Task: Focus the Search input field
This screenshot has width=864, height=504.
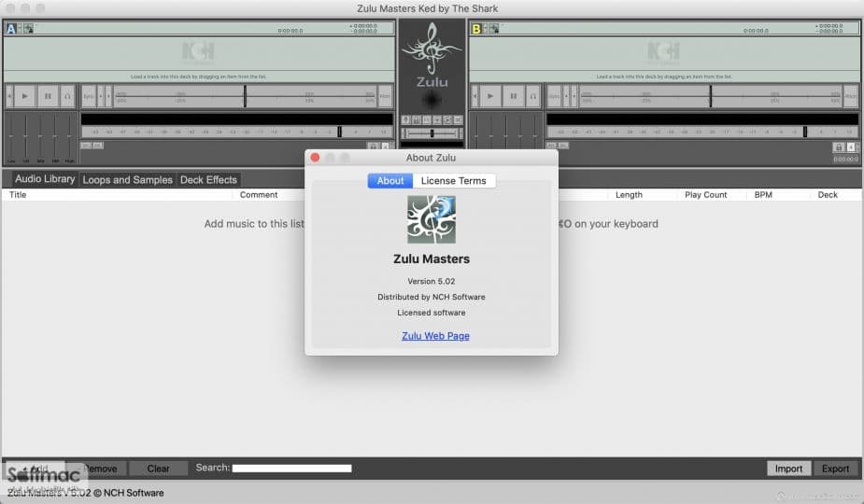Action: (291, 469)
